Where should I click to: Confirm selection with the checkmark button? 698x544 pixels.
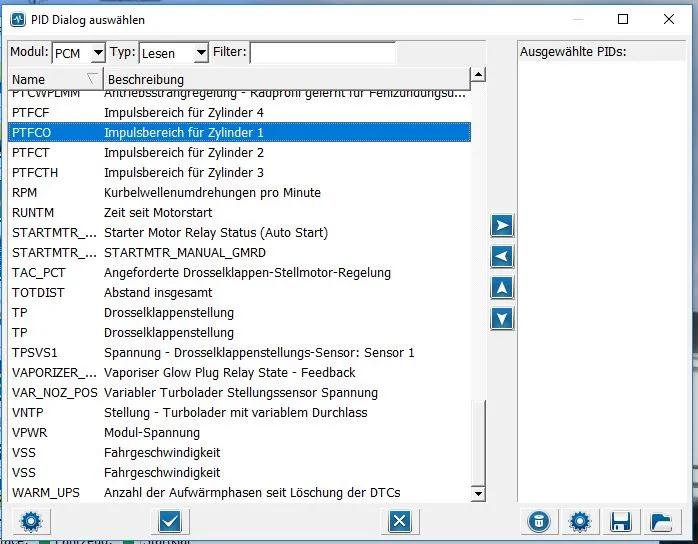point(169,520)
